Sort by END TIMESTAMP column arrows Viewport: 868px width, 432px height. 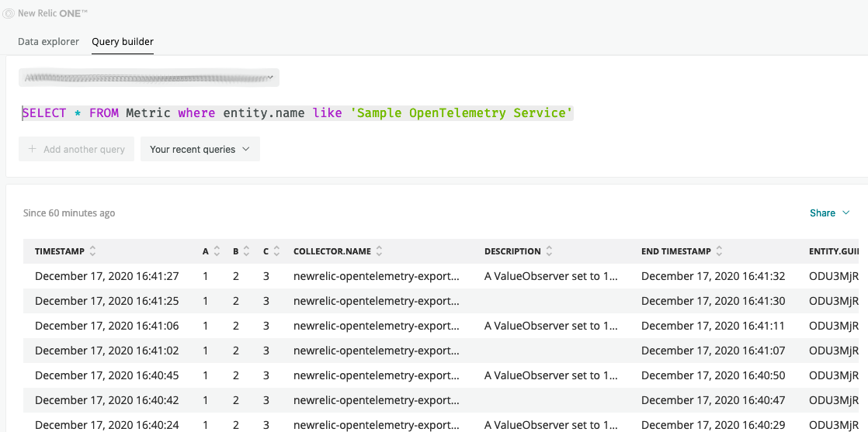tap(719, 251)
